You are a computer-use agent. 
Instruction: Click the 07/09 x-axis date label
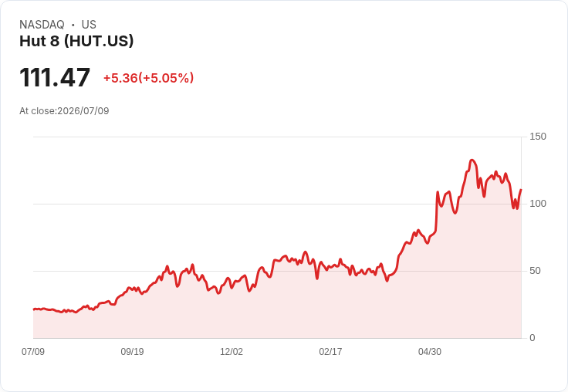(x=33, y=351)
